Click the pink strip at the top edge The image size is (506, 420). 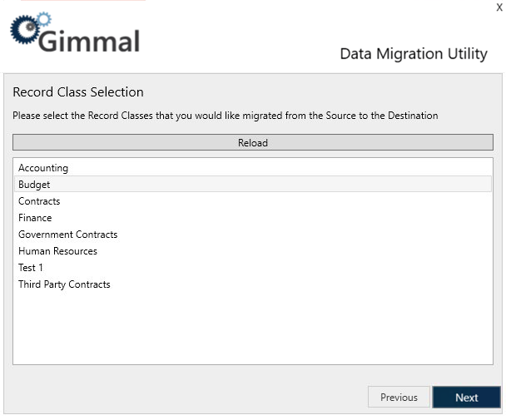point(83,1)
